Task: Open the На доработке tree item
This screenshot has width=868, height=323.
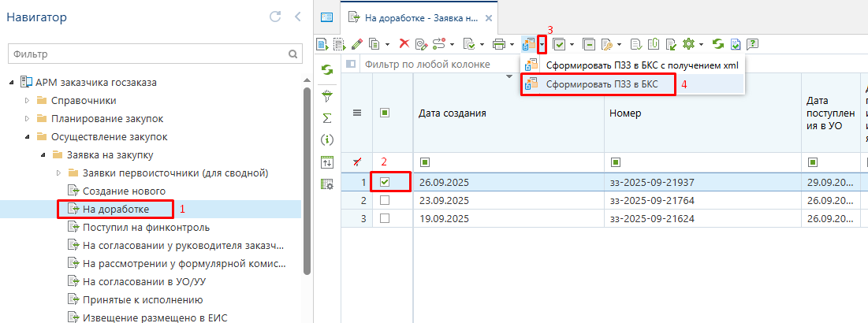Action: tap(116, 209)
